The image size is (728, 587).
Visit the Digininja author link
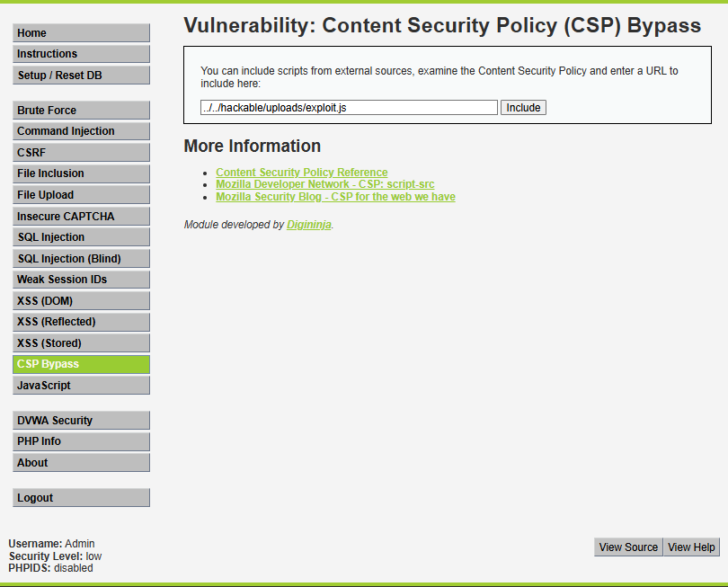pos(309,225)
